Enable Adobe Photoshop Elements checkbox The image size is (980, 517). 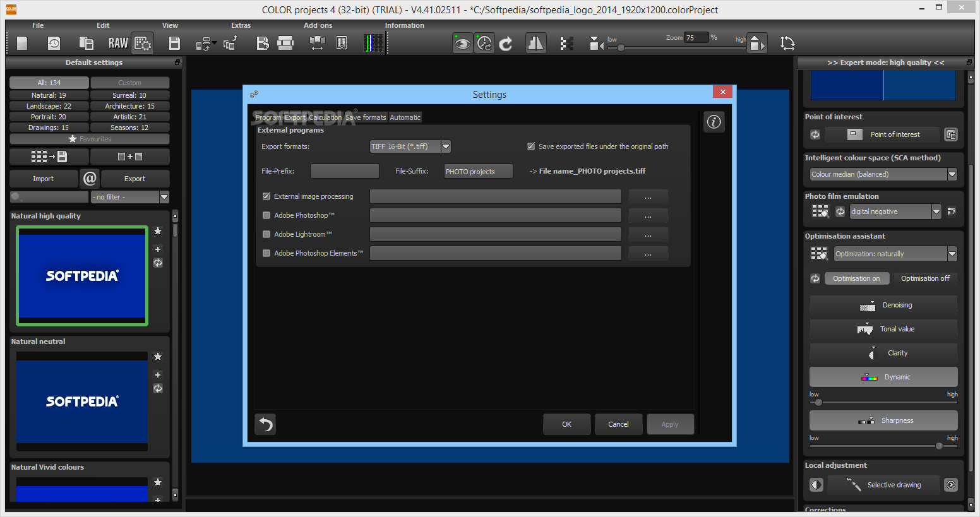pos(266,253)
